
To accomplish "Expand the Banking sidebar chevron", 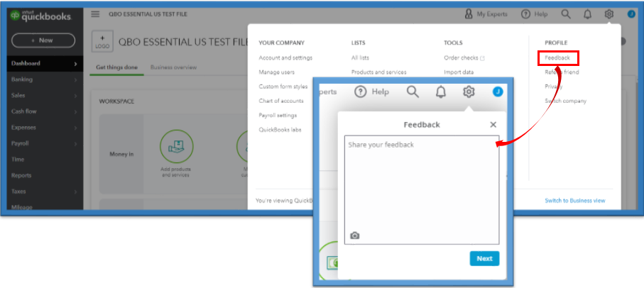I will tap(75, 80).
